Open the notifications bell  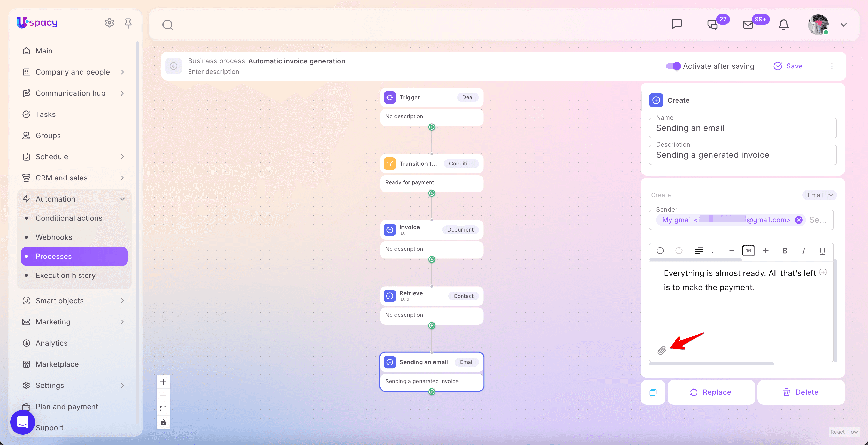coord(784,25)
